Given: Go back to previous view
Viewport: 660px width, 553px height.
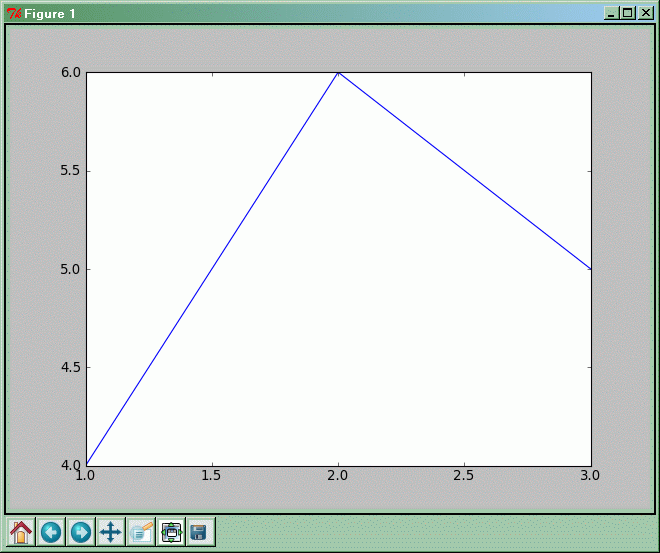Looking at the screenshot, I should click(x=51, y=532).
